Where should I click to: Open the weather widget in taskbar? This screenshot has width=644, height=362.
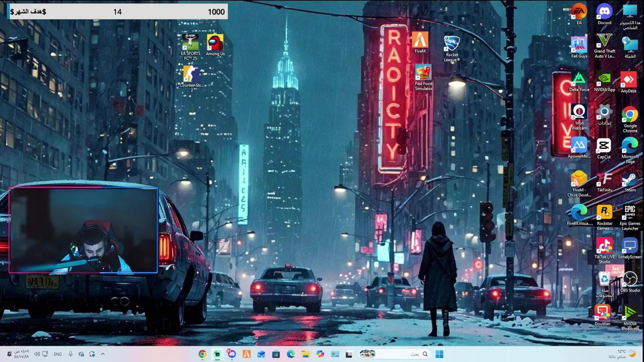click(623, 354)
